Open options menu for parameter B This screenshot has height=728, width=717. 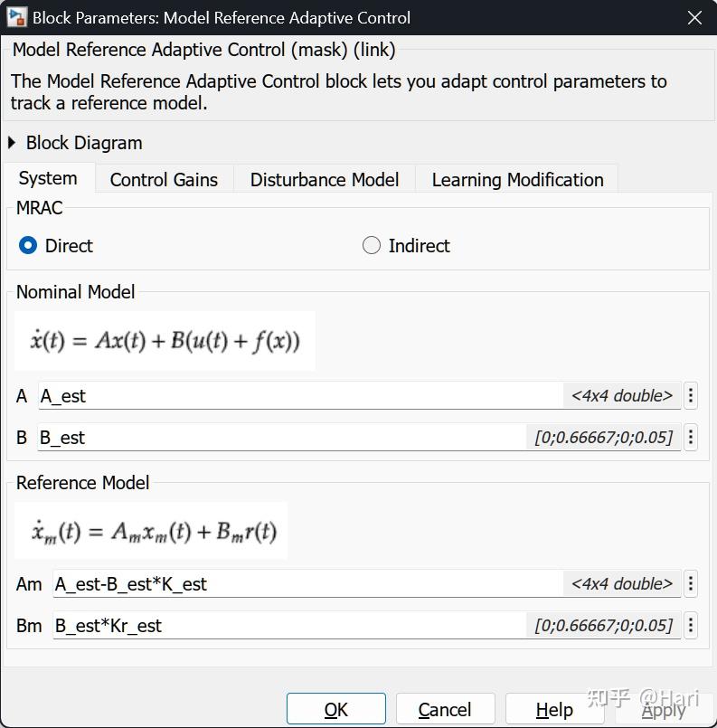[691, 438]
